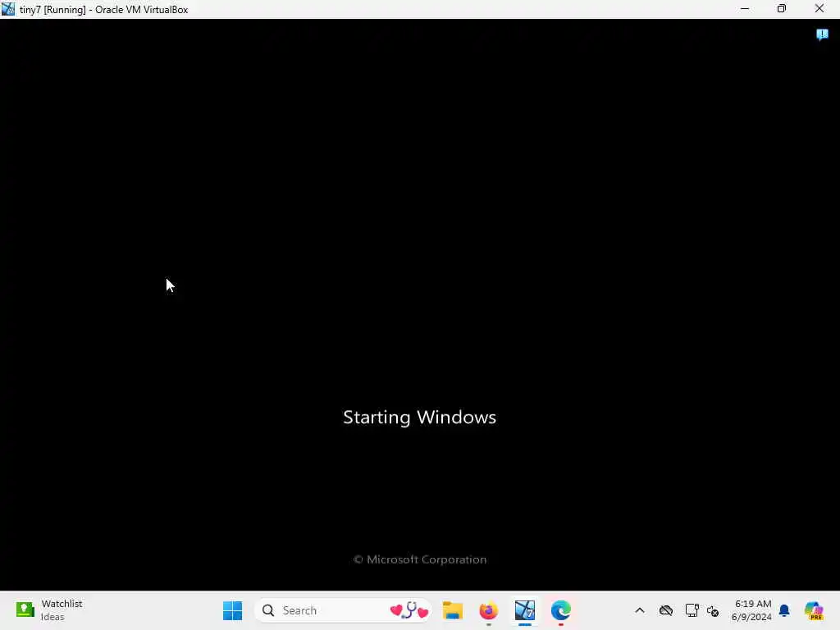This screenshot has height=630, width=840.
Task: Click the muted volume tray icon
Action: click(x=713, y=610)
